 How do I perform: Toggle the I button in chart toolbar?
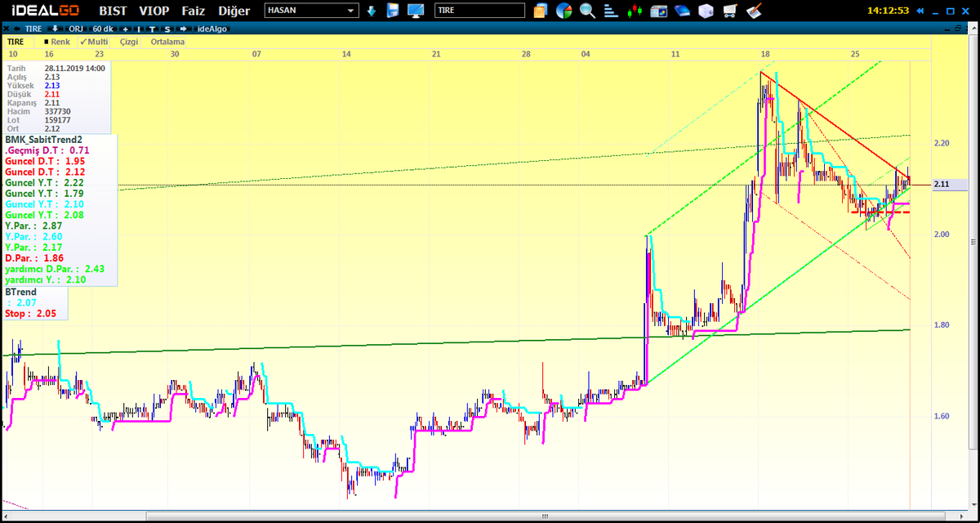click(140, 28)
